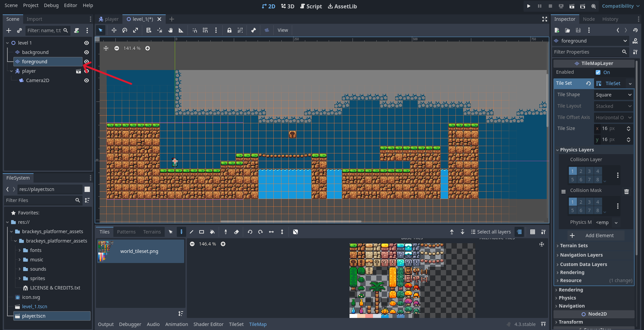Toggle grid snapping in viewport toolbar

pyautogui.click(x=205, y=30)
